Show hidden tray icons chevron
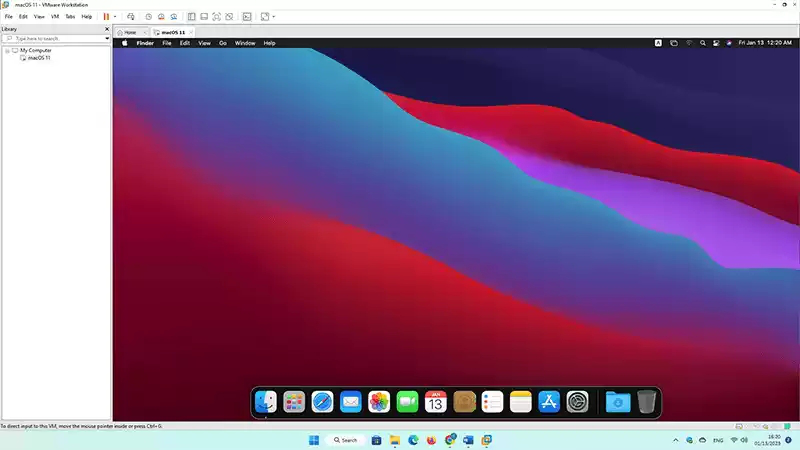 [676, 440]
